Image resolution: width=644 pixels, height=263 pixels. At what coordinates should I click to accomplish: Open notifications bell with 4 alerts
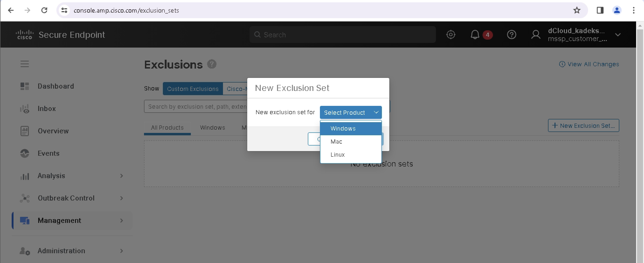pos(475,35)
